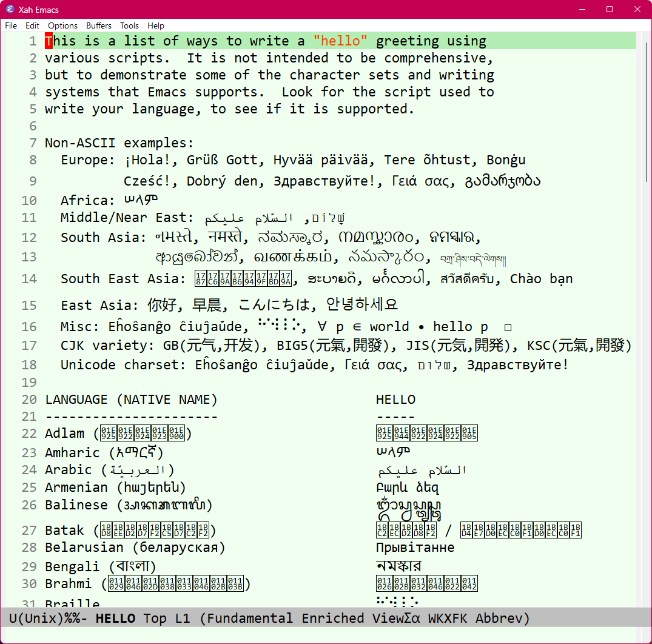652x644 pixels.
Task: Click the "Batak" row name
Action: [x=64, y=531]
